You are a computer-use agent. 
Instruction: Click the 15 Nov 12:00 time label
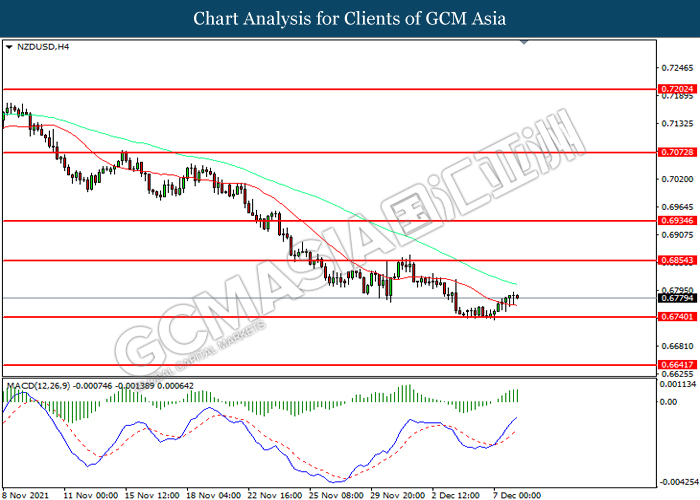pyautogui.click(x=152, y=495)
